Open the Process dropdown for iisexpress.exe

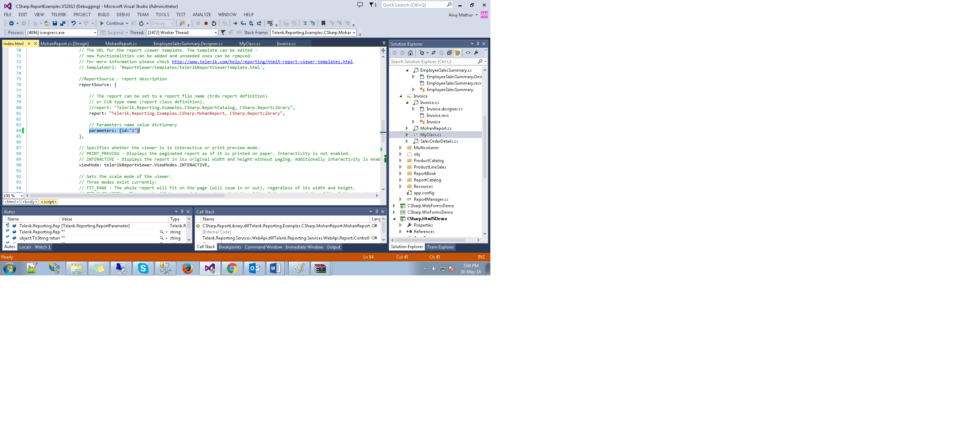pyautogui.click(x=95, y=33)
